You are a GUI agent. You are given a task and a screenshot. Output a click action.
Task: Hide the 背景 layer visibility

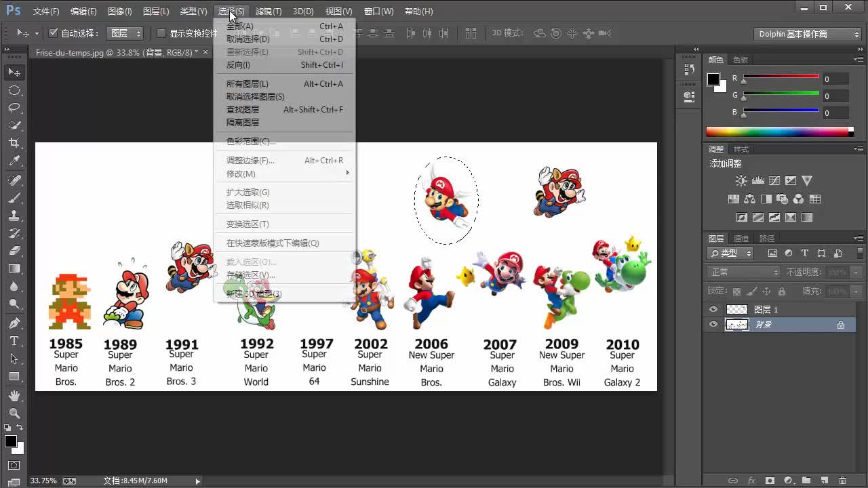(713, 324)
